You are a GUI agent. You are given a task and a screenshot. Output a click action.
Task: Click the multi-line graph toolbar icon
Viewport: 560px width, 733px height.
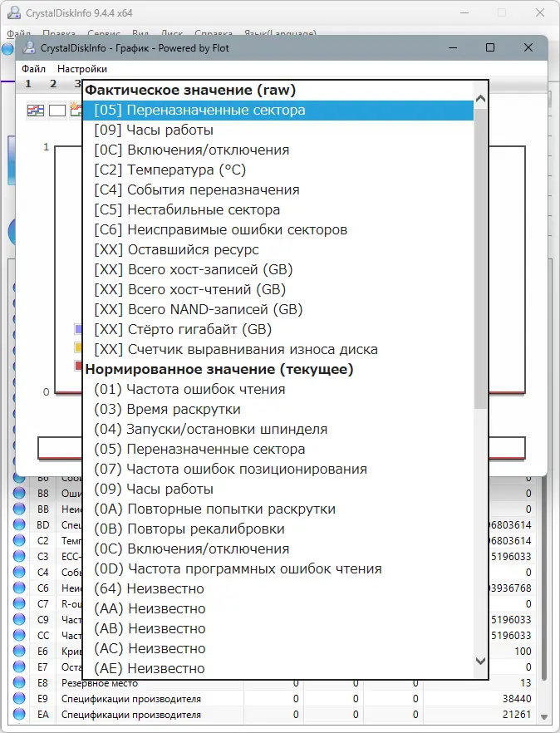click(x=36, y=111)
